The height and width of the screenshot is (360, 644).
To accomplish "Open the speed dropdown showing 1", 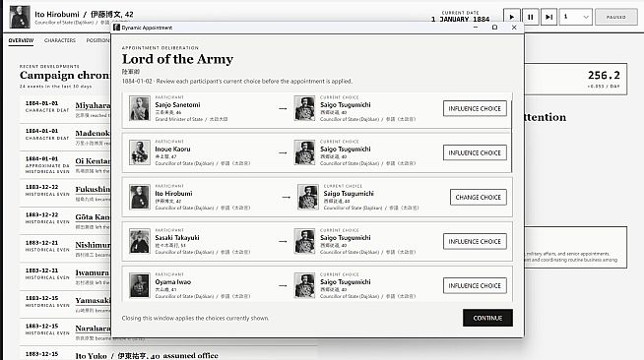I will [576, 17].
